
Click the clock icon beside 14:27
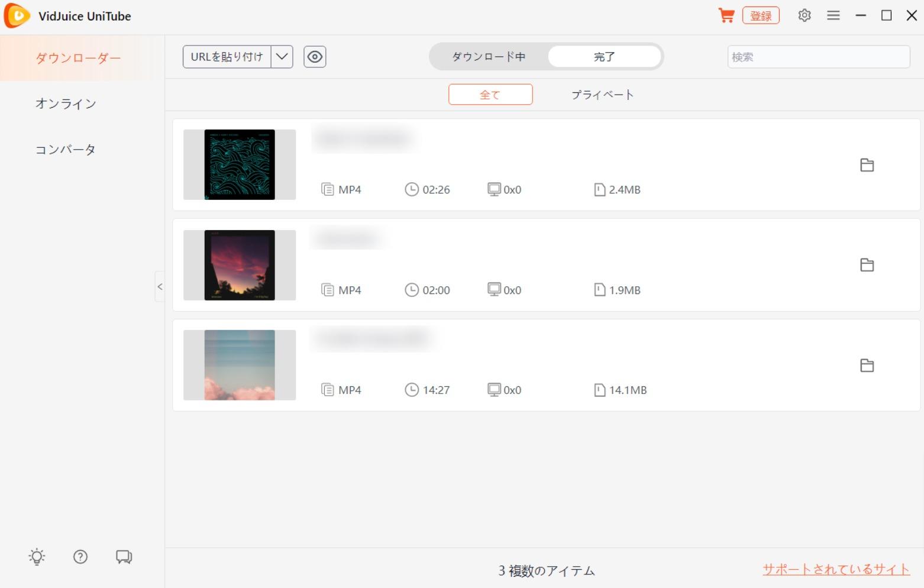(x=412, y=390)
